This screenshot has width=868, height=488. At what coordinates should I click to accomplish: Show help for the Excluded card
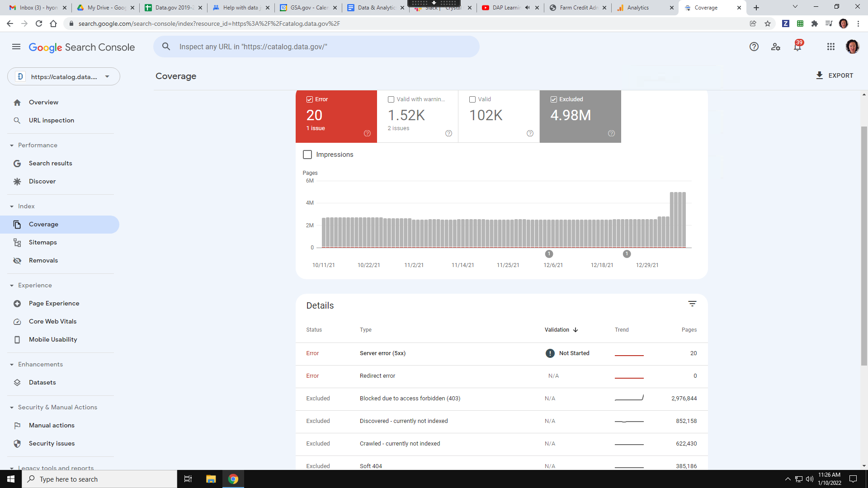point(611,133)
